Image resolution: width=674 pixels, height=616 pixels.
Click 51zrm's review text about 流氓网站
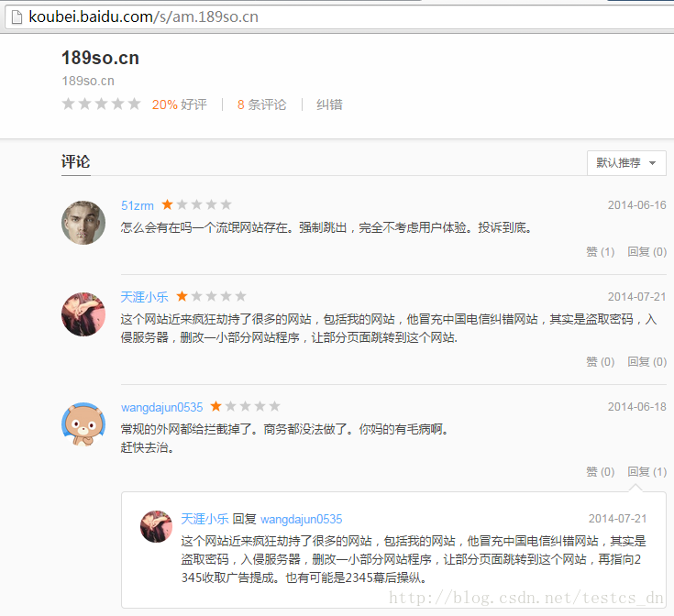tap(326, 227)
